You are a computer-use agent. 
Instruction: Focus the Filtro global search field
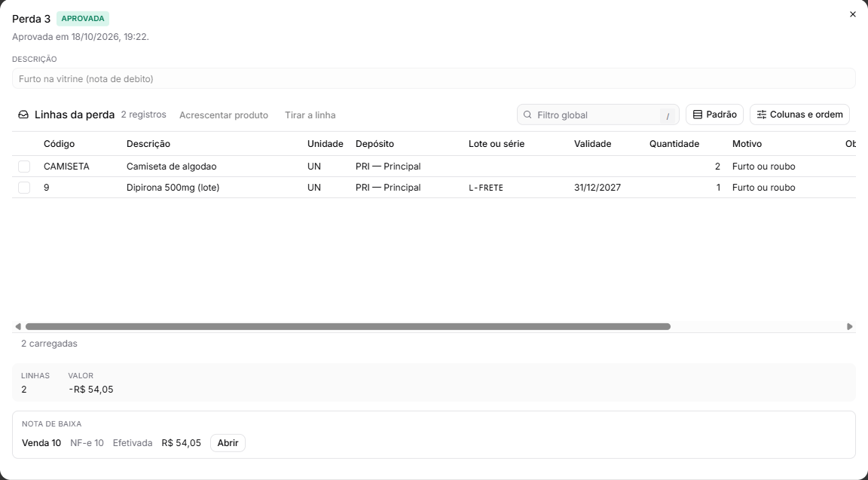point(598,115)
